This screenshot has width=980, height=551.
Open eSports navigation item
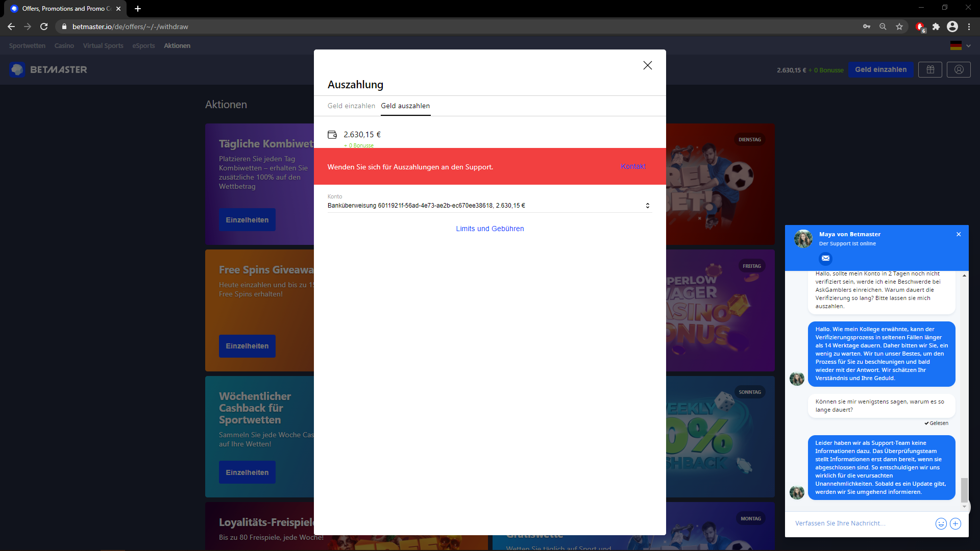[x=143, y=45]
